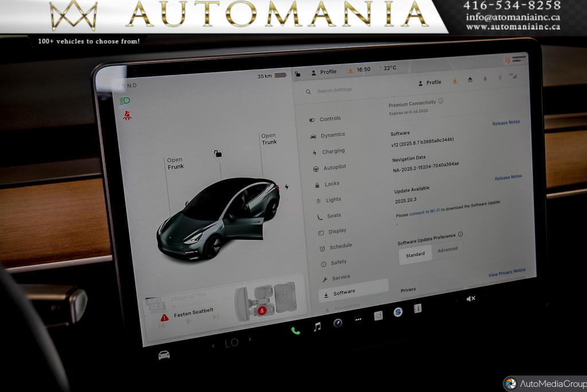
Task: Select Advanced software update preference
Action: pos(448,249)
